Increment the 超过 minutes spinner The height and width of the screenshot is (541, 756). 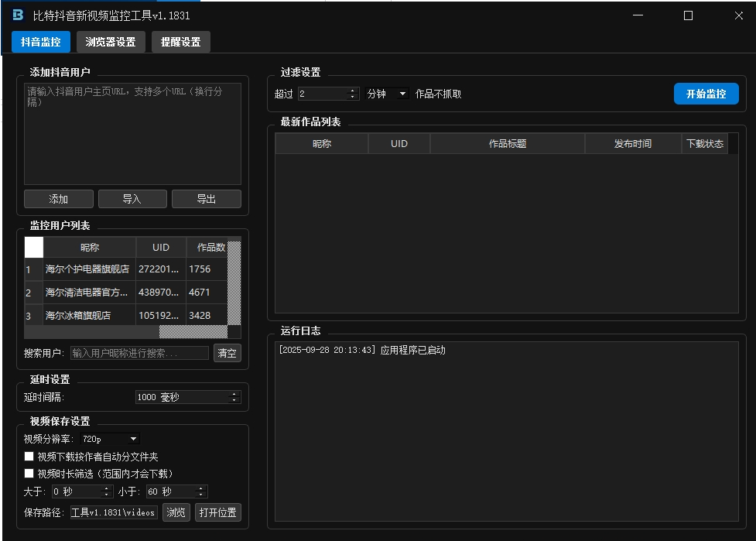(352, 88)
